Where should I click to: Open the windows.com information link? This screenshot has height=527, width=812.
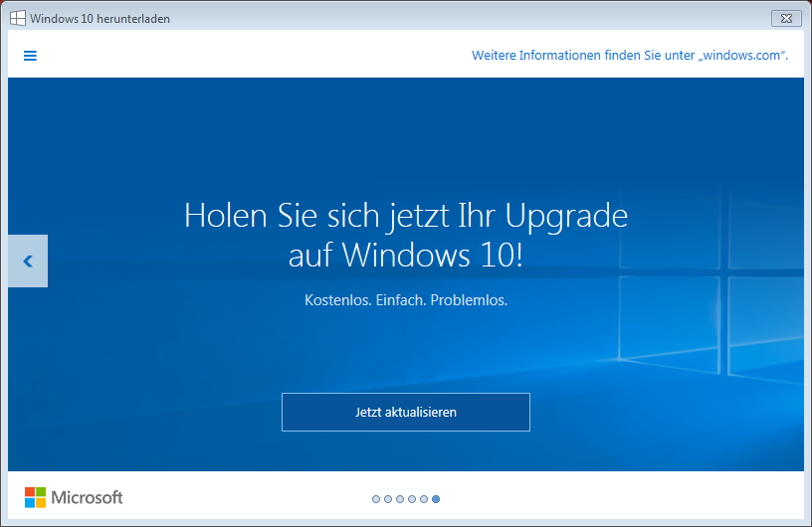[x=630, y=56]
